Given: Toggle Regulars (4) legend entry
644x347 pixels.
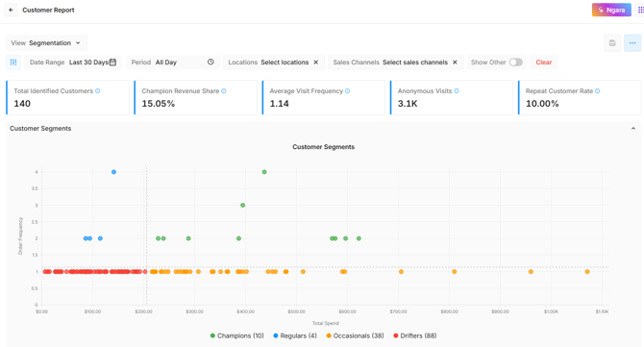Looking at the screenshot, I should pyautogui.click(x=295, y=335).
